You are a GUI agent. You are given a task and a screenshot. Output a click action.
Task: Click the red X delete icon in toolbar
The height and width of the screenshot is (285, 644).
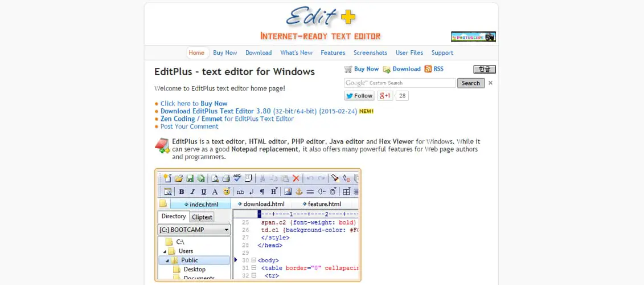[296, 178]
